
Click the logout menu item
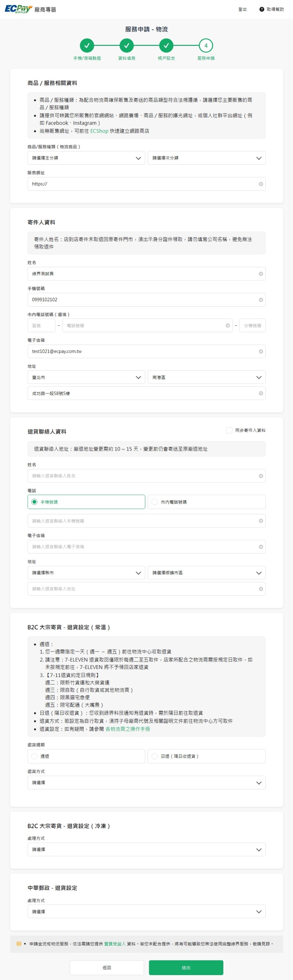coord(242,9)
